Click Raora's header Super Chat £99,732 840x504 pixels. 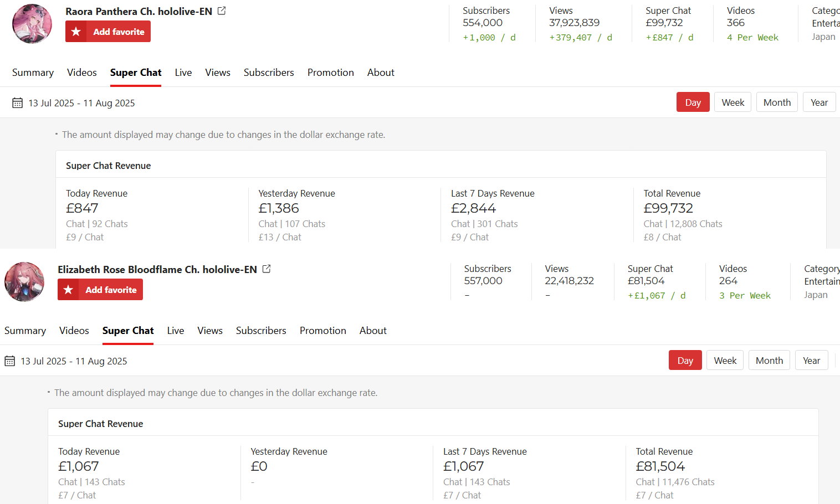[664, 23]
